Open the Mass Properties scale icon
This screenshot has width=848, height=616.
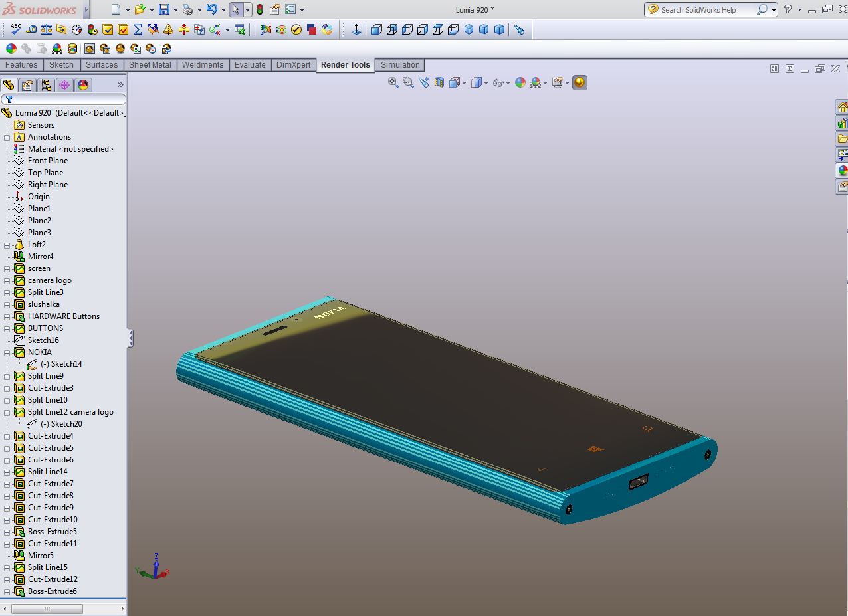46,29
